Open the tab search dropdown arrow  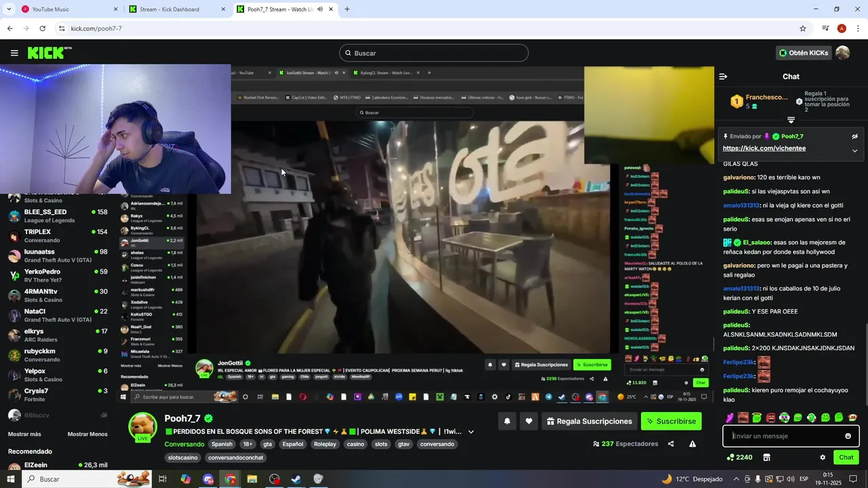[9, 9]
